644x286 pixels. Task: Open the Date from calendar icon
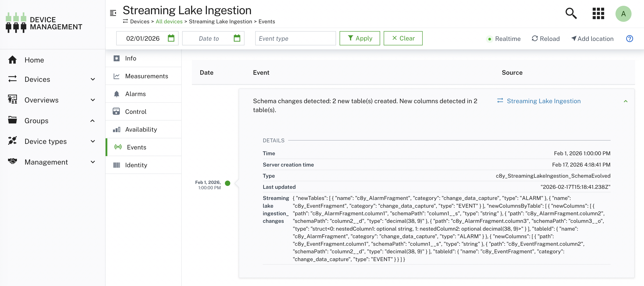pyautogui.click(x=171, y=38)
